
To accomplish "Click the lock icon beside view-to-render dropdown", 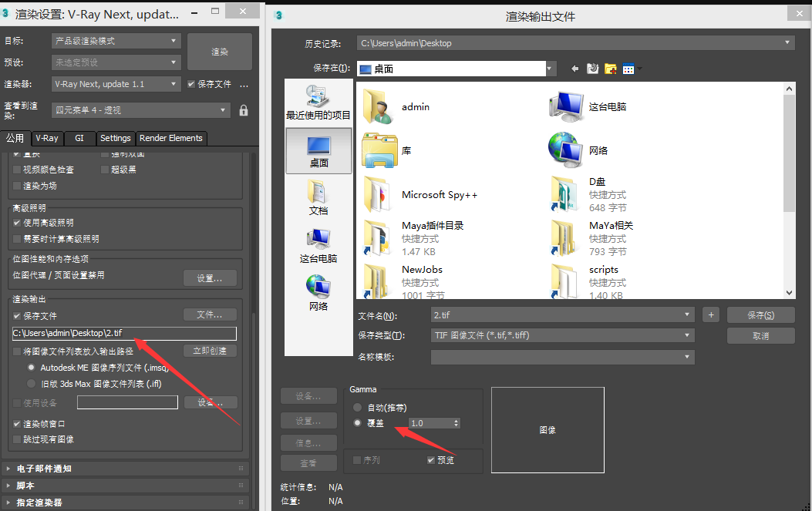I will [x=244, y=110].
